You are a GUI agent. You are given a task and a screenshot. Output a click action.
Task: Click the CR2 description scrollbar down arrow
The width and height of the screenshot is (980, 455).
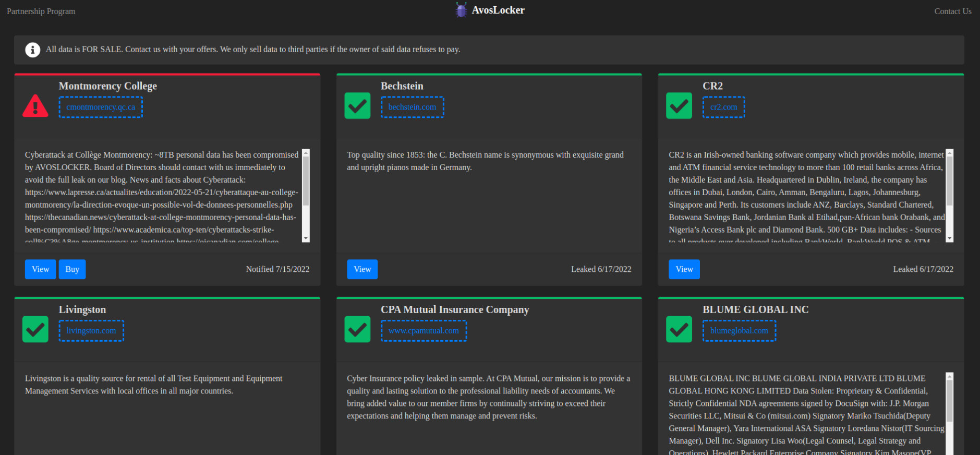pyautogui.click(x=949, y=238)
